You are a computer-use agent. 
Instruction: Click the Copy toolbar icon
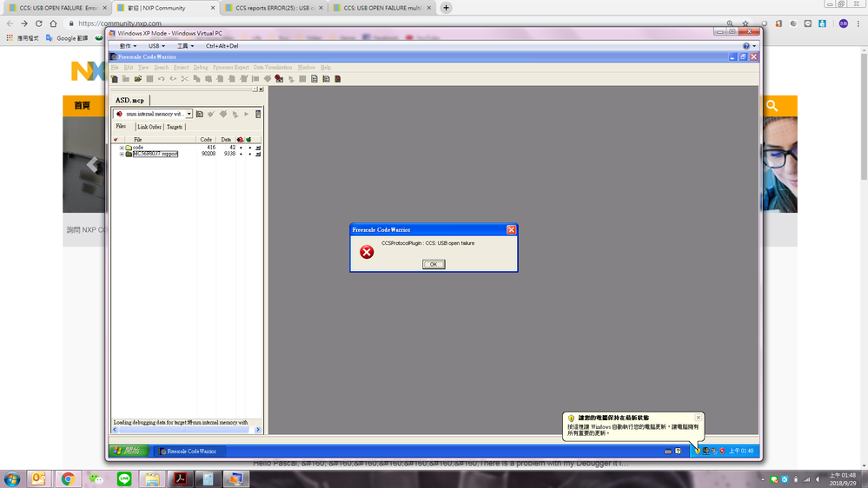[x=196, y=79]
